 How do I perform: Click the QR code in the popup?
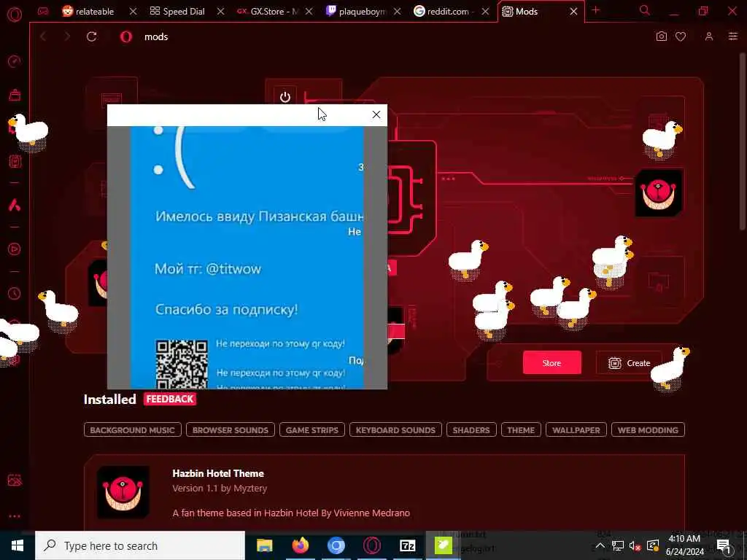(182, 364)
